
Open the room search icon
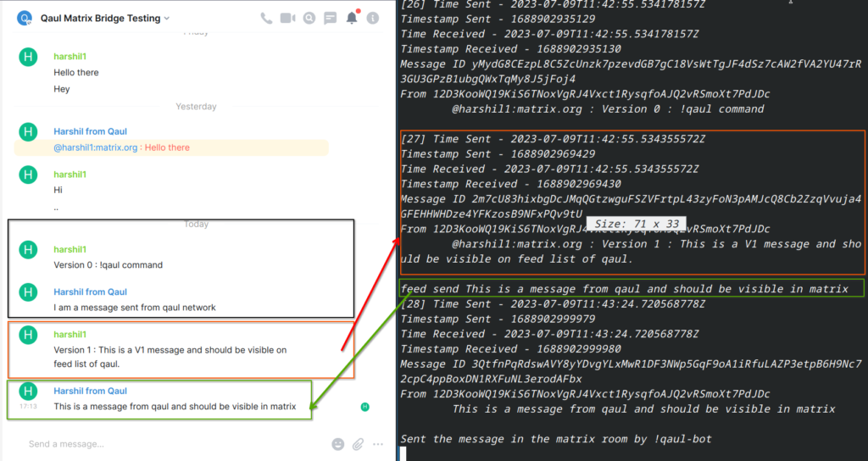point(309,19)
